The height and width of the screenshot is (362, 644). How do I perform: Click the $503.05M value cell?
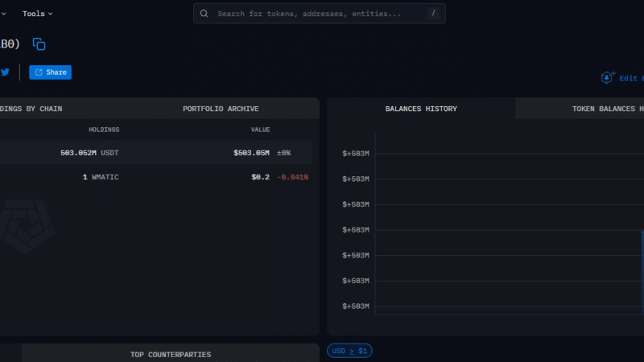[x=251, y=153]
